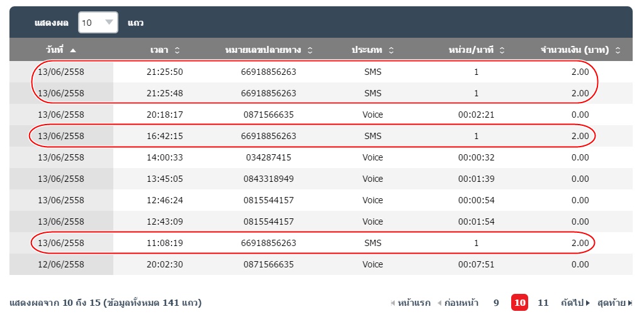Click destination number 034287415

point(268,157)
